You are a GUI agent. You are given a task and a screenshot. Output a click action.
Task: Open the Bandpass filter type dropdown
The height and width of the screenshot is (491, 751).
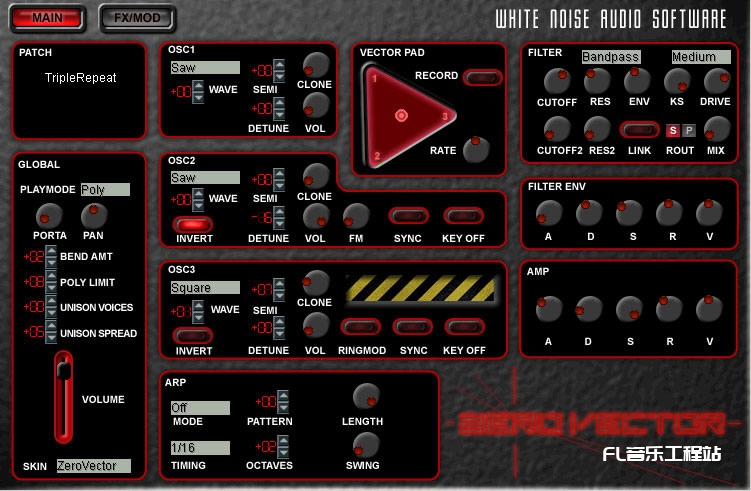(x=611, y=57)
